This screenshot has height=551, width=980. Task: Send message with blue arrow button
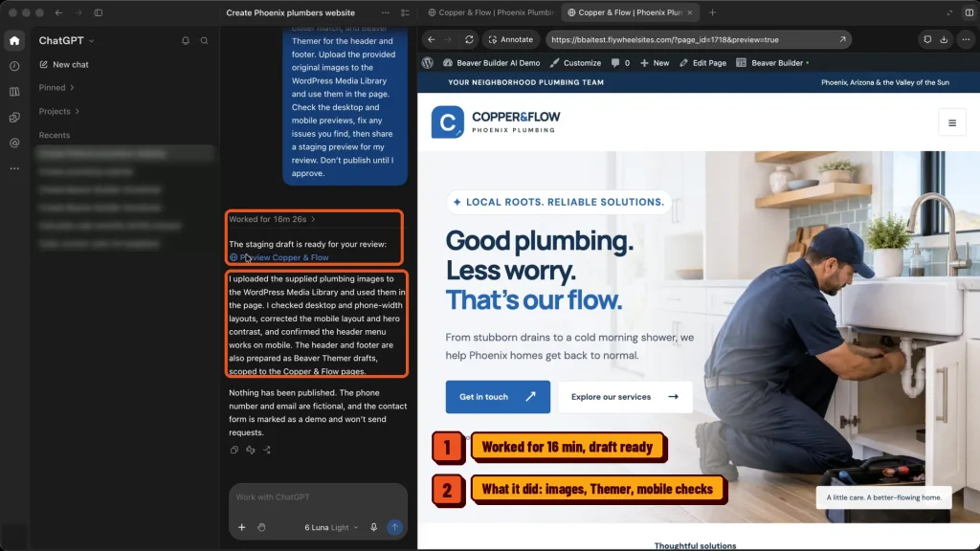[x=394, y=527]
